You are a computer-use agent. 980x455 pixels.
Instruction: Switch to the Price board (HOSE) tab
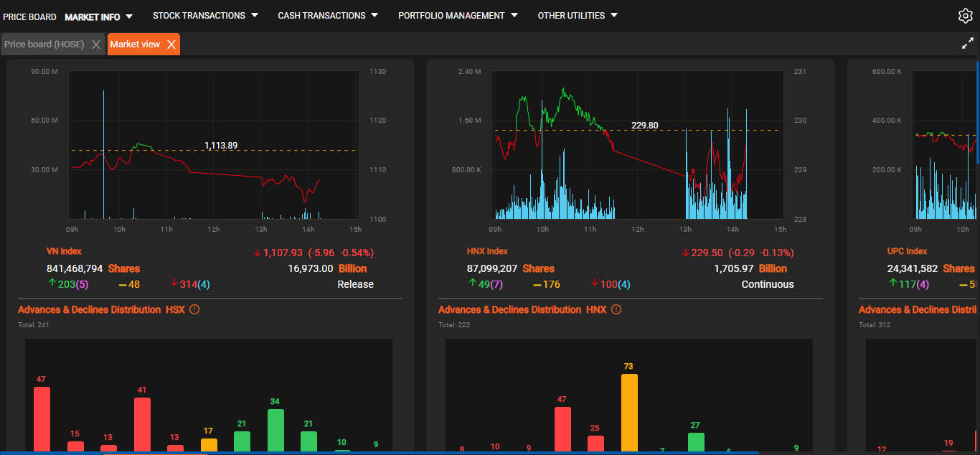pos(44,44)
